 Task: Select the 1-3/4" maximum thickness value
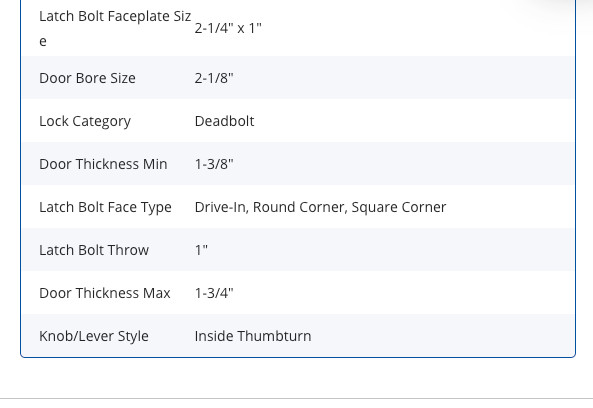[214, 293]
